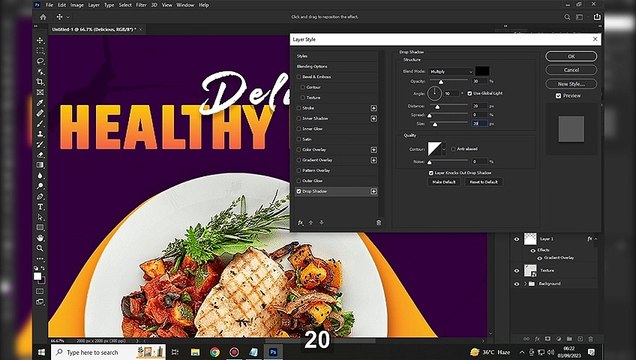This screenshot has height=360, width=636.
Task: Click the Opacity slider handle
Action: [441, 82]
